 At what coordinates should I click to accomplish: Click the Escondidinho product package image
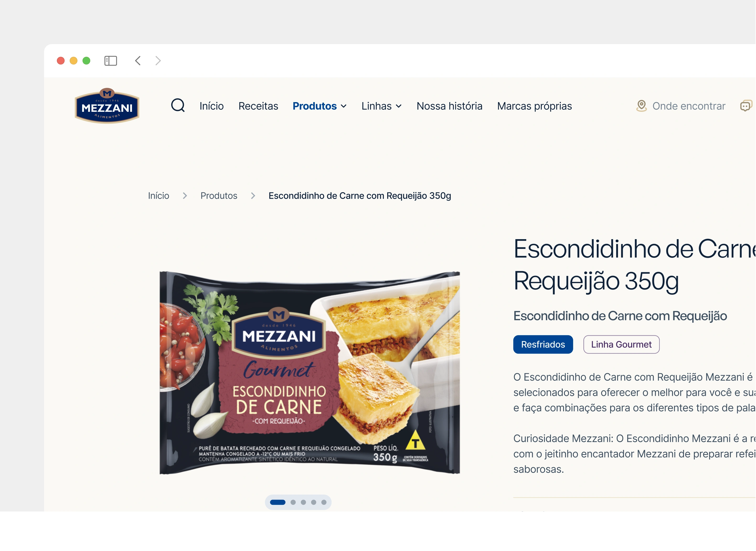[x=310, y=372]
